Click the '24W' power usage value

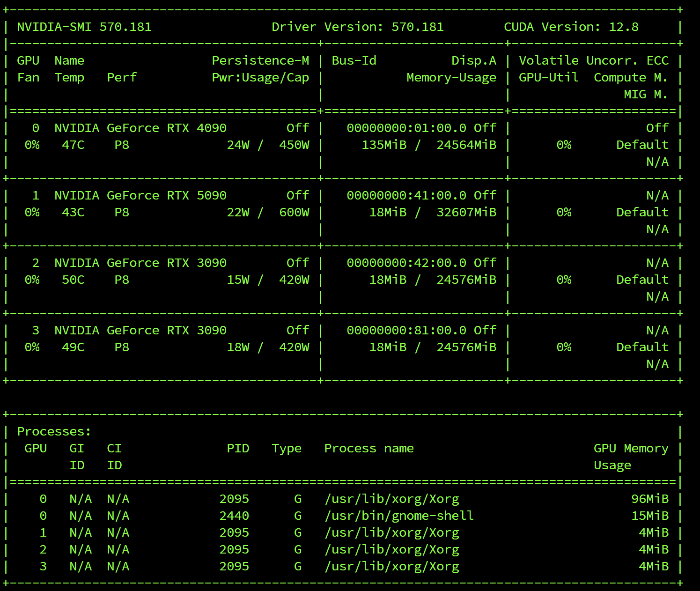click(x=238, y=145)
